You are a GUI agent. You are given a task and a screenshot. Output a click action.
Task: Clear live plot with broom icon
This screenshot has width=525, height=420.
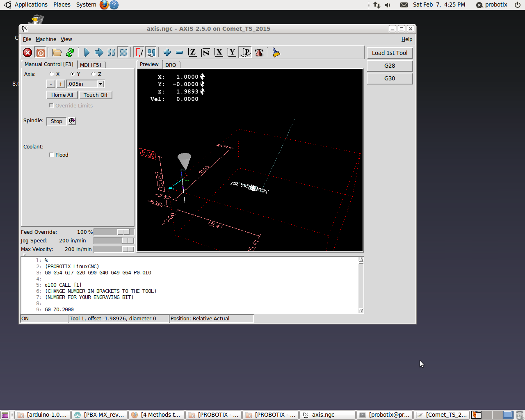pyautogui.click(x=276, y=52)
